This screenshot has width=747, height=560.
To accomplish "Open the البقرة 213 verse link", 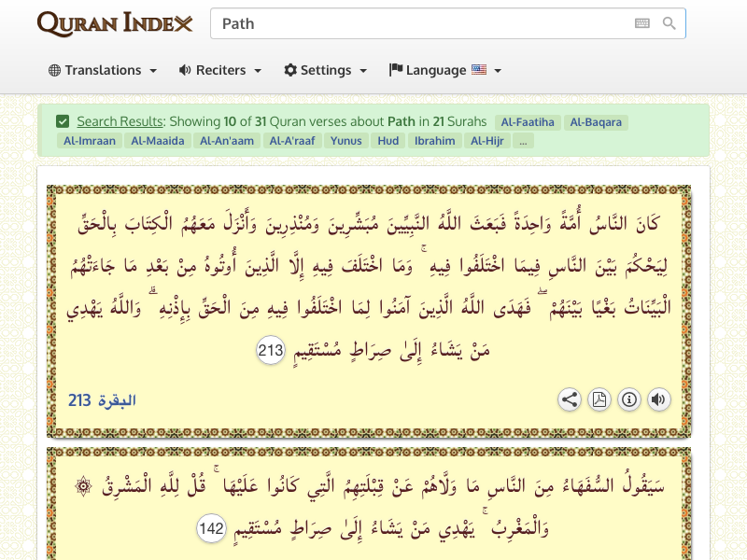I will pos(102,400).
